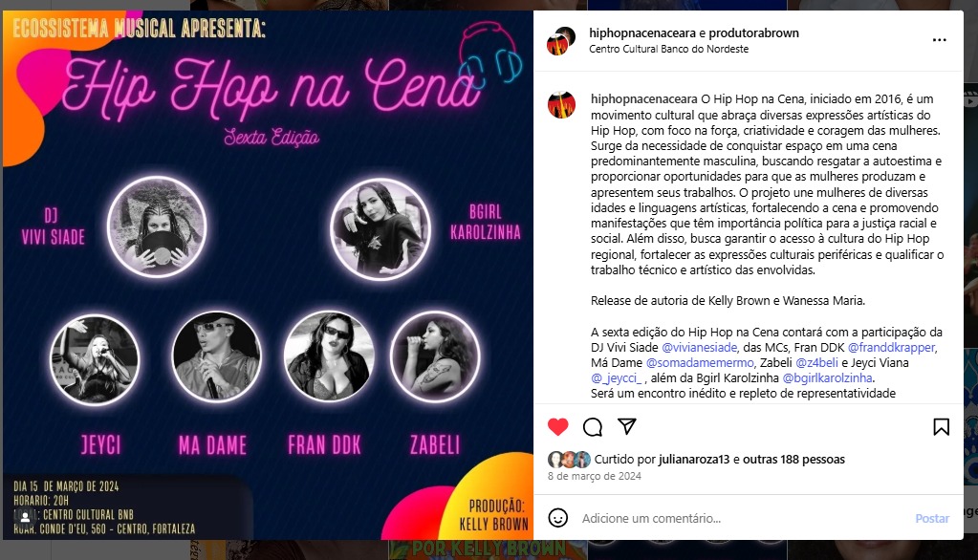Image resolution: width=978 pixels, height=560 pixels.
Task: Open hiphopnacenaceara profile in the header
Action: [x=640, y=33]
